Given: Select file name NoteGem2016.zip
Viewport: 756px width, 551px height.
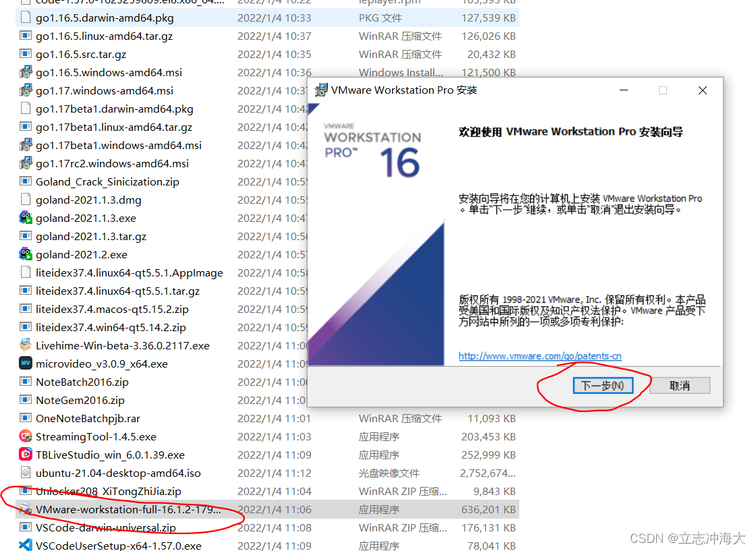Looking at the screenshot, I should coord(80,400).
